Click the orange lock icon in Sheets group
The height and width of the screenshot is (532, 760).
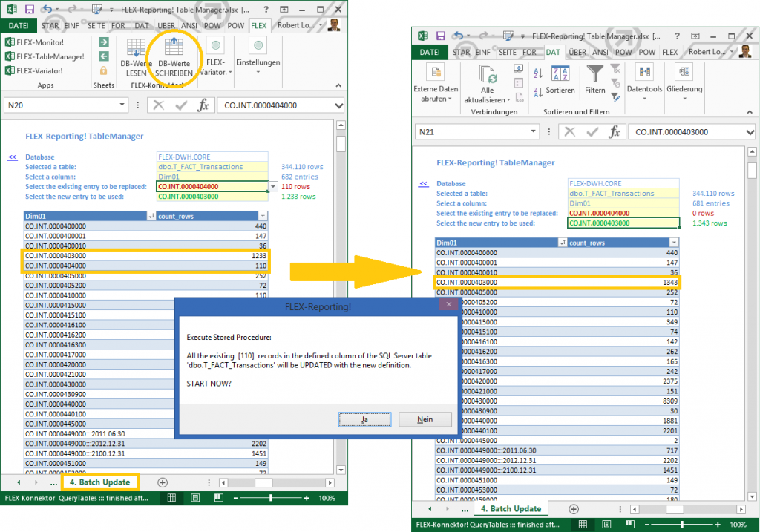point(104,70)
